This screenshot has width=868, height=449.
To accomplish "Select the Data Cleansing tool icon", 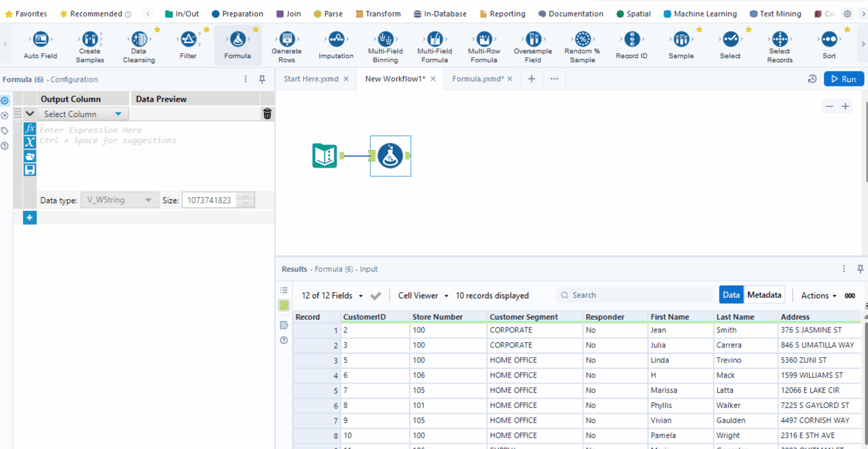I will click(139, 40).
